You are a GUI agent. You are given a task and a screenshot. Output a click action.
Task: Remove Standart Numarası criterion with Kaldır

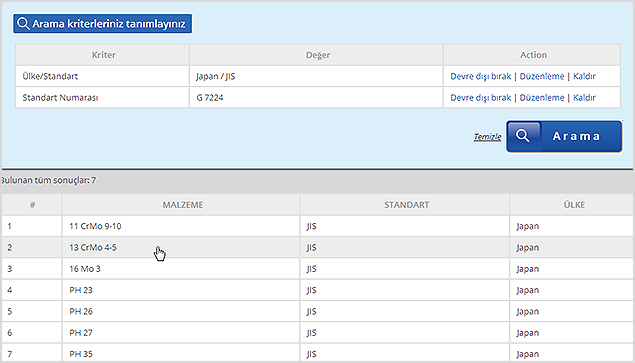584,98
